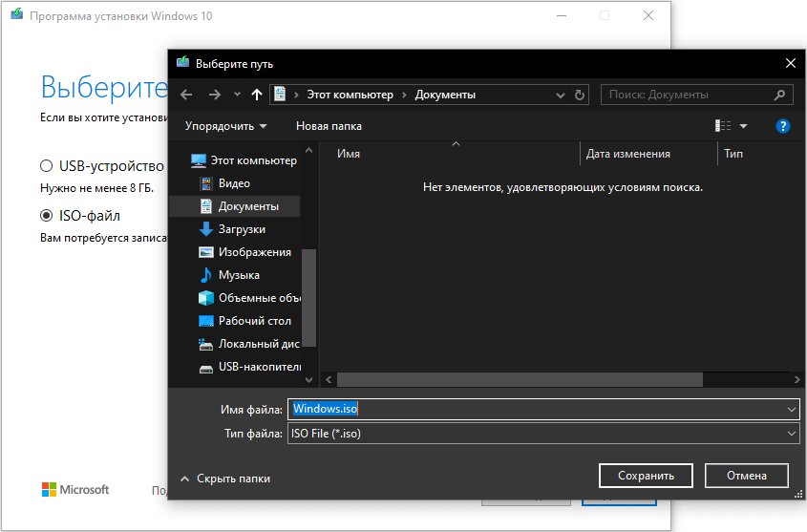Select the USB-устройство radio button

(46, 165)
